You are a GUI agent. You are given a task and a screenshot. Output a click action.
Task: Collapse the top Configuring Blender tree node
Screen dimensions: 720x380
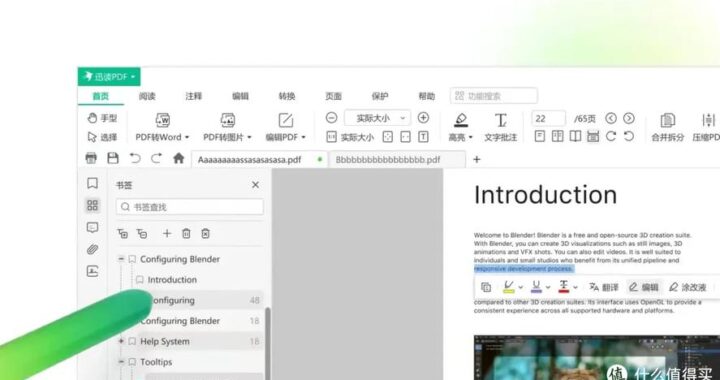click(121, 259)
